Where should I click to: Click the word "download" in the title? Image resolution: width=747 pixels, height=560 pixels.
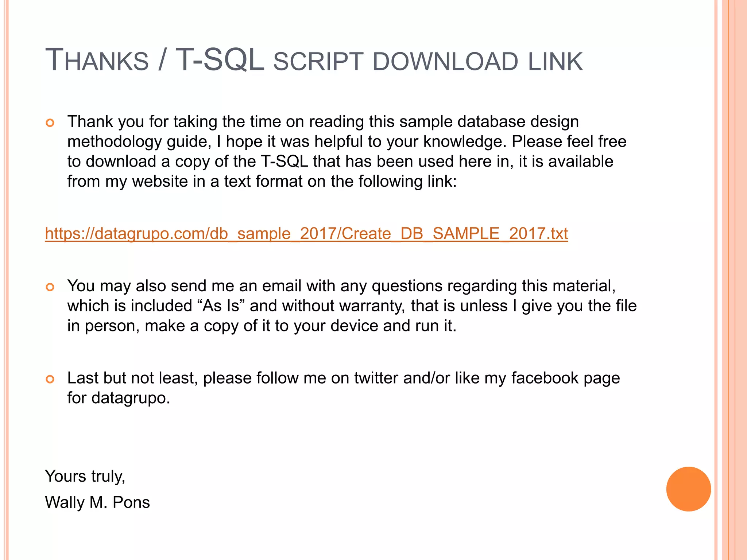(445, 61)
